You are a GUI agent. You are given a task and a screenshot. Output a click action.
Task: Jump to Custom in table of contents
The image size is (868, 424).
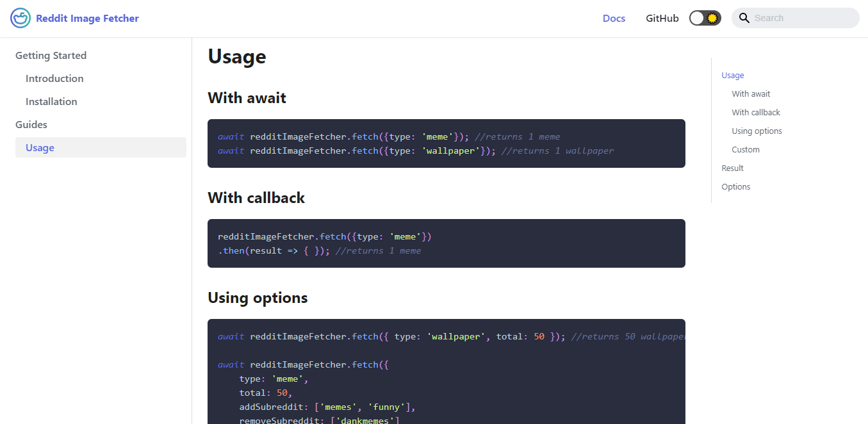pos(746,150)
